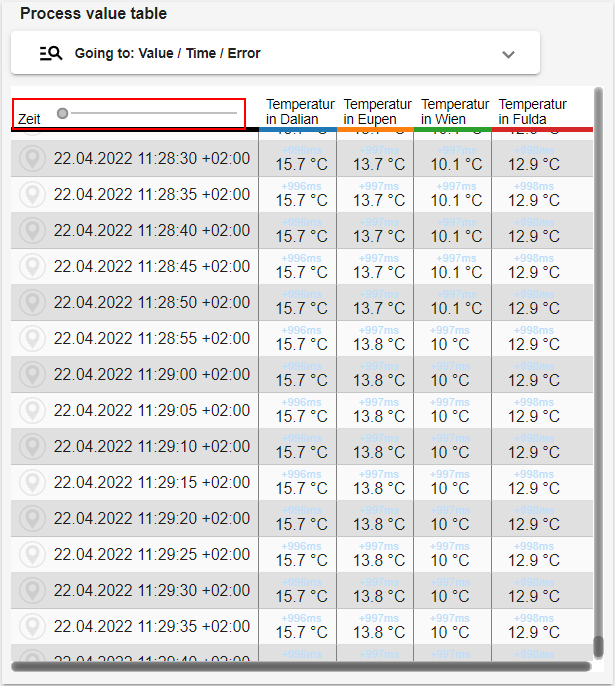Expand the Going to panel chevron
Image resolution: width=615 pixels, height=686 pixels.
[x=508, y=54]
